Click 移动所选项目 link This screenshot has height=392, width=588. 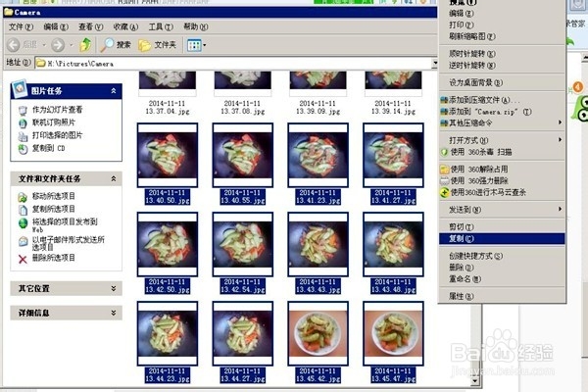[x=54, y=196]
